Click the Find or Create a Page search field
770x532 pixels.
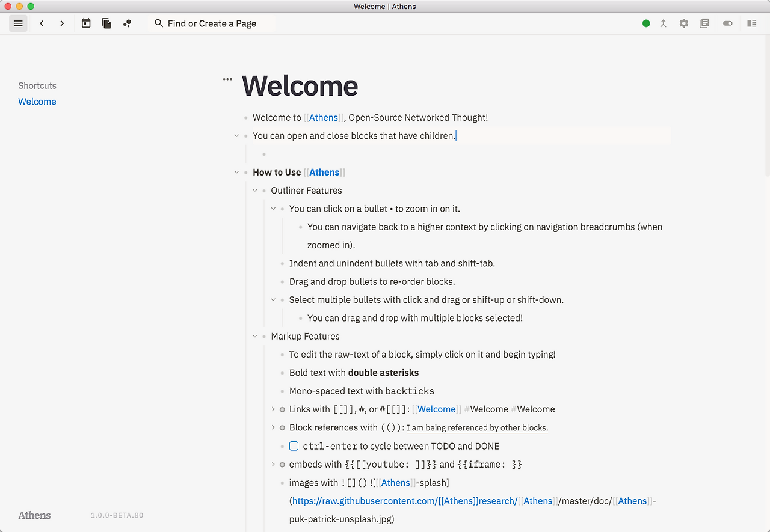[x=212, y=23]
